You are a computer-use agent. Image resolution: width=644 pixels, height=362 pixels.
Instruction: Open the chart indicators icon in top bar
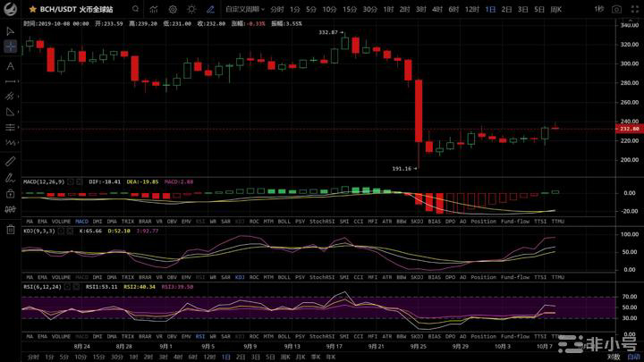[154, 9]
